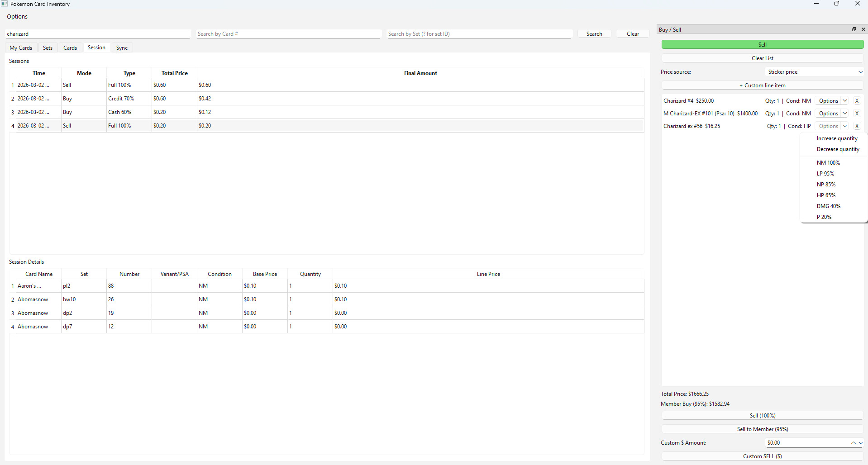Switch to the Sync tab

click(121, 47)
